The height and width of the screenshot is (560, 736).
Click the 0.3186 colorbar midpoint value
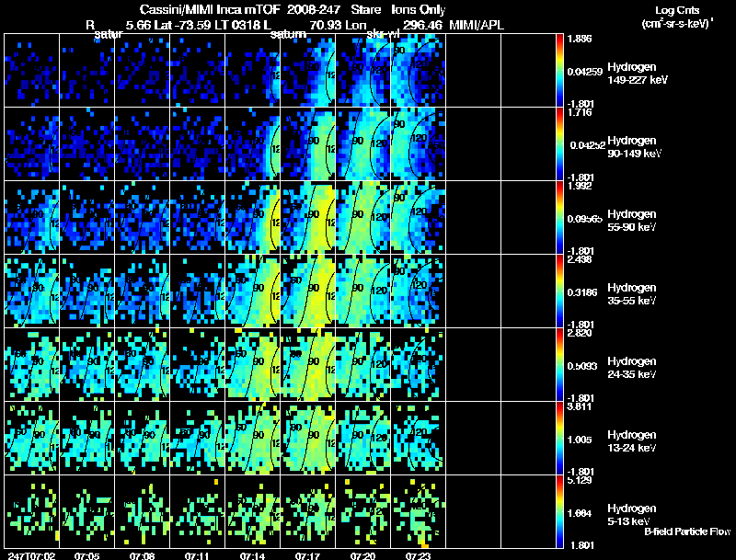582,292
